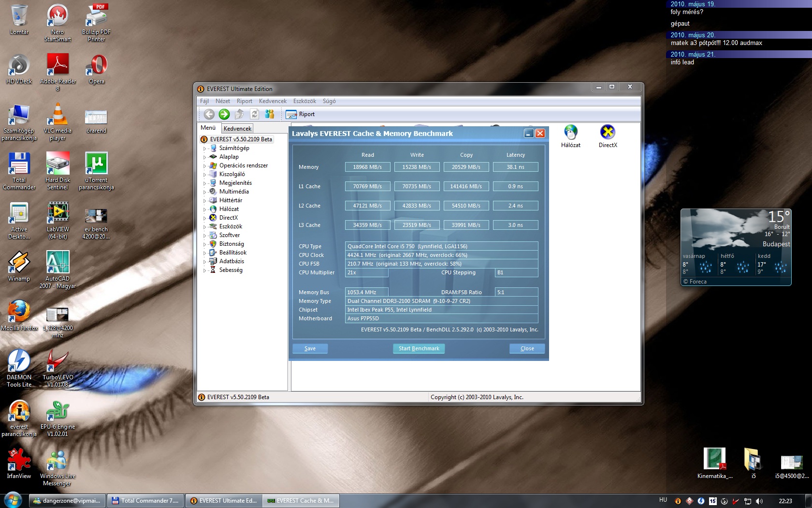
Task: Open LabVIEW (64-bit) desktop icon
Action: [58, 221]
